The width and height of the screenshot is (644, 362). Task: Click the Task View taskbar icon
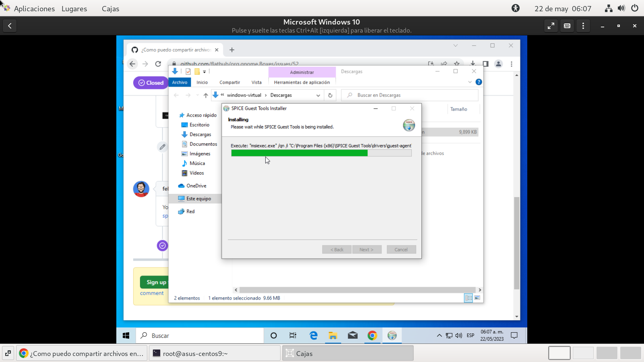(x=293, y=335)
